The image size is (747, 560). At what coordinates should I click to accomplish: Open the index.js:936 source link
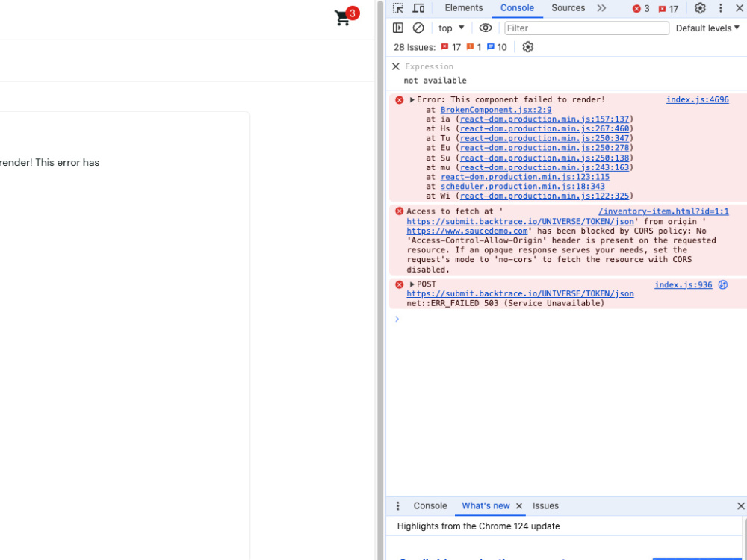(684, 284)
